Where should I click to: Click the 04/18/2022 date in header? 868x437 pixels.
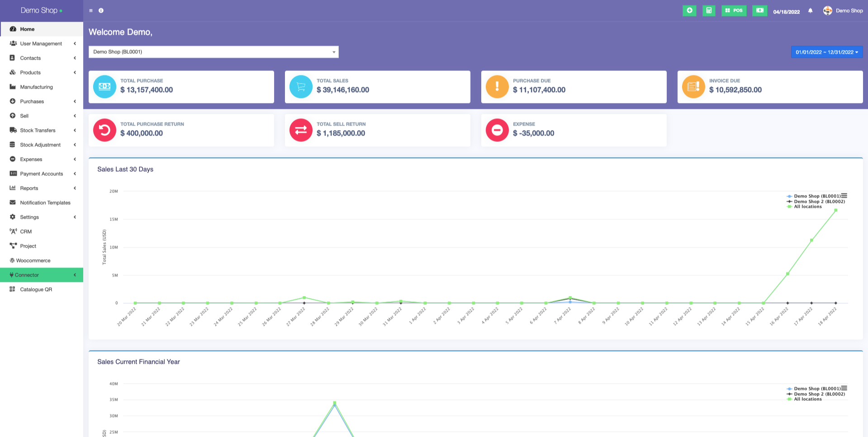pos(786,12)
